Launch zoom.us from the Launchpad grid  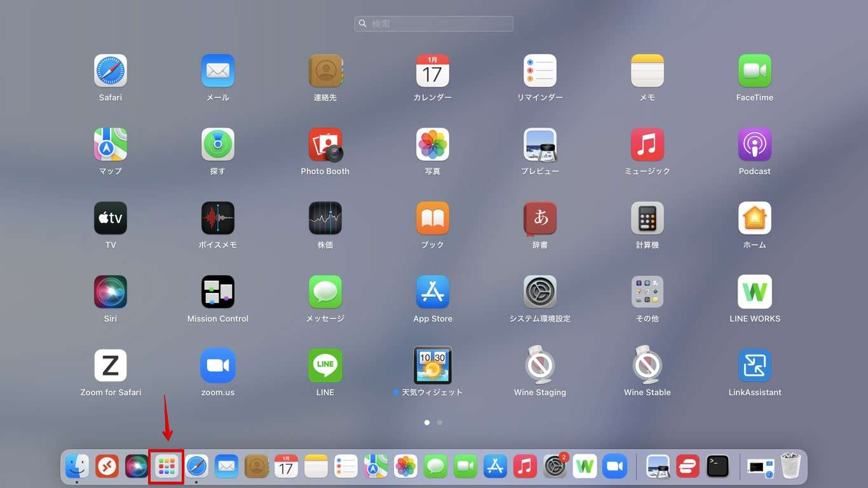(x=218, y=365)
